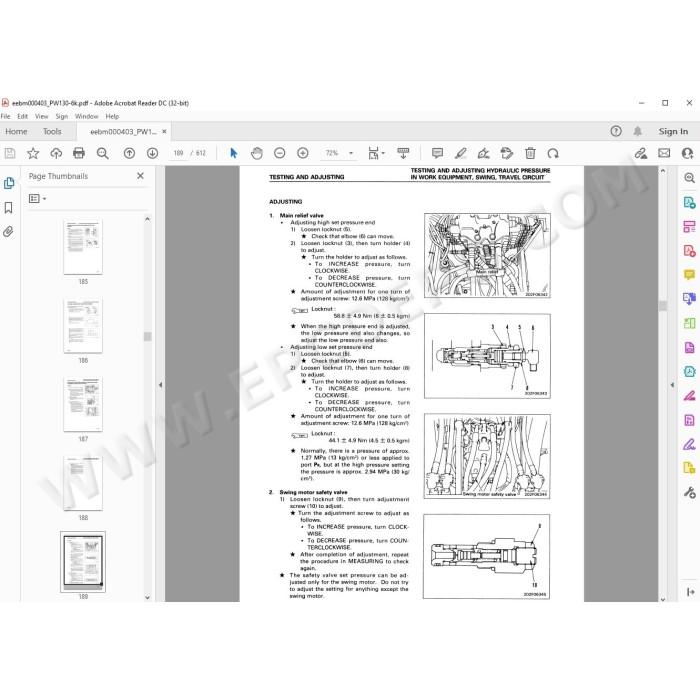Viewport: 700px width, 700px height.
Task: Select page 188 thumbnail
Action: (x=83, y=483)
